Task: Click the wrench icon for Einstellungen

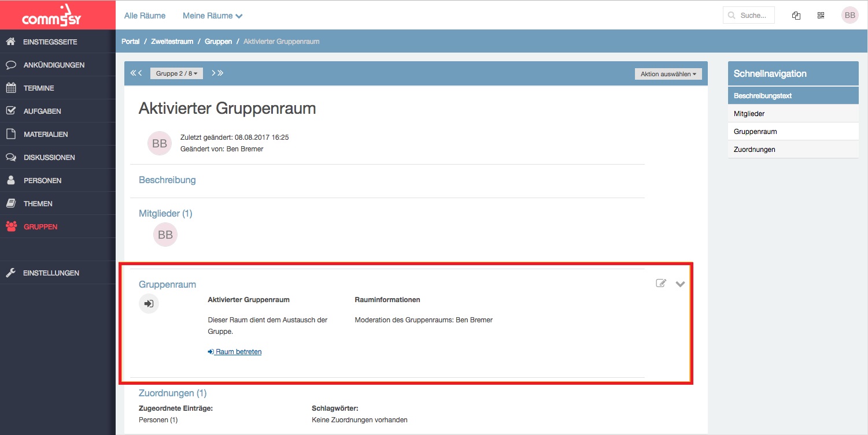Action: tap(10, 273)
